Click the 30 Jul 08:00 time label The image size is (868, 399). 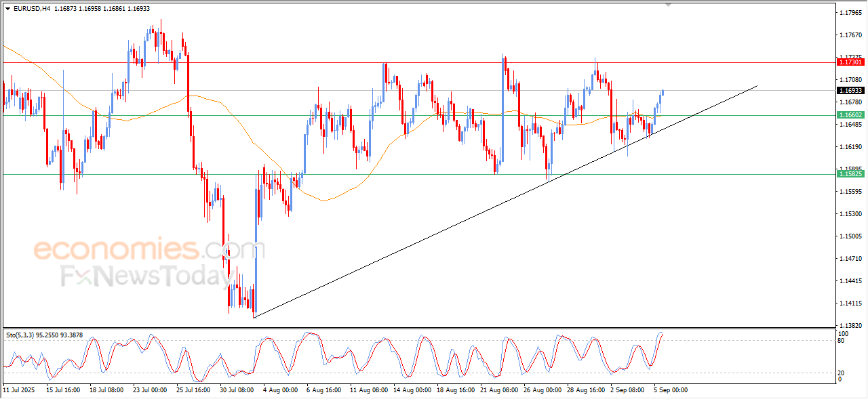[x=237, y=390]
